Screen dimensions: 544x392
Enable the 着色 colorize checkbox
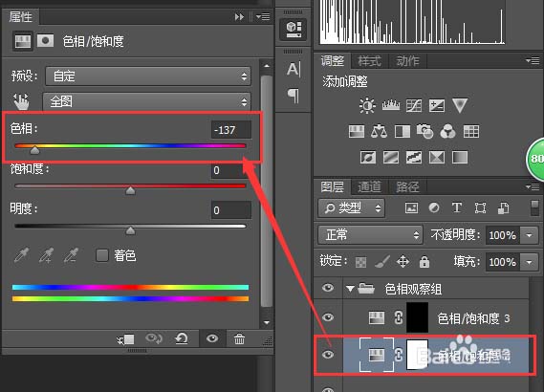click(x=102, y=255)
